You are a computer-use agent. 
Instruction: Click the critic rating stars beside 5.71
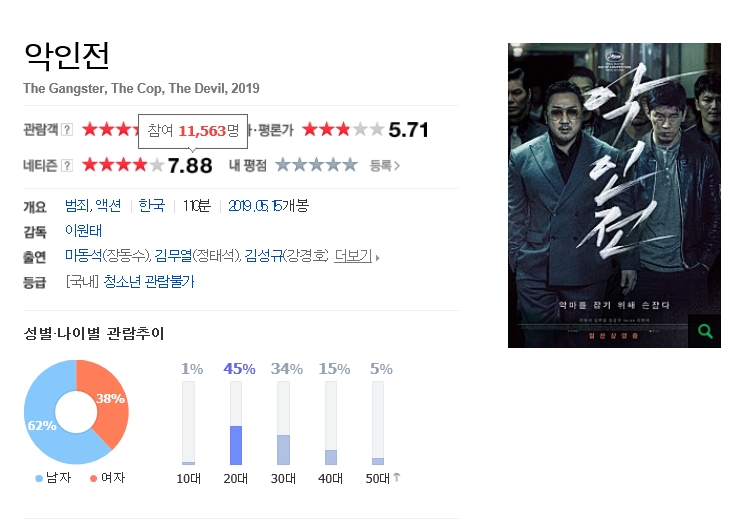(x=343, y=129)
